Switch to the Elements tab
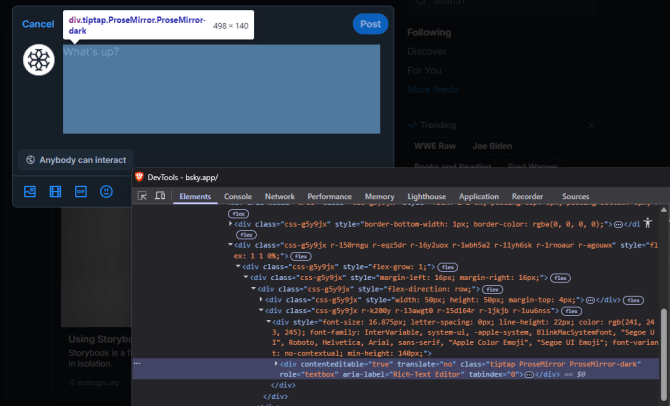The height and width of the screenshot is (406, 670). pos(195,197)
